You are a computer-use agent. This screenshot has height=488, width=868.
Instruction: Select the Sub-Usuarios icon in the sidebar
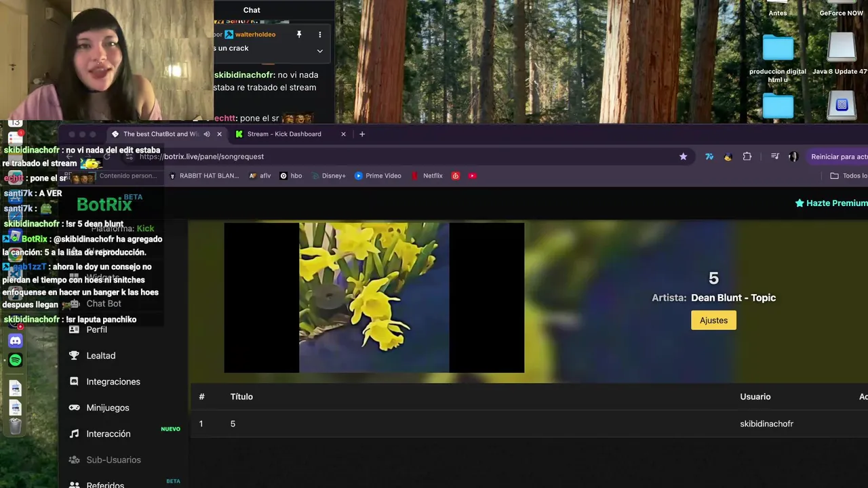[74, 460]
